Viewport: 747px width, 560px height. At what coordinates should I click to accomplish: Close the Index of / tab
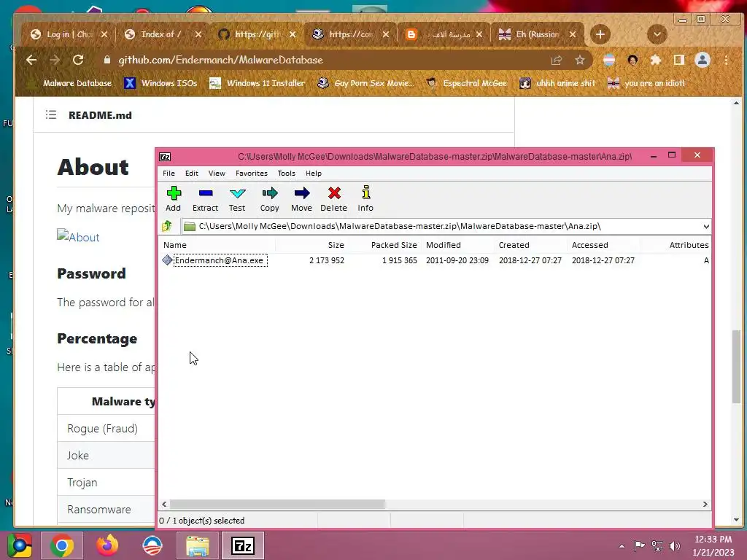198,34
